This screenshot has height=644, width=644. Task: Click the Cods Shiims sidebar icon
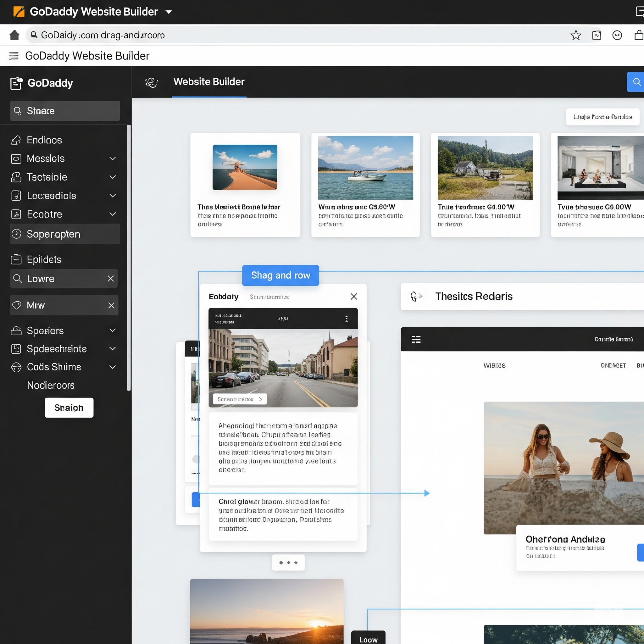click(x=16, y=367)
